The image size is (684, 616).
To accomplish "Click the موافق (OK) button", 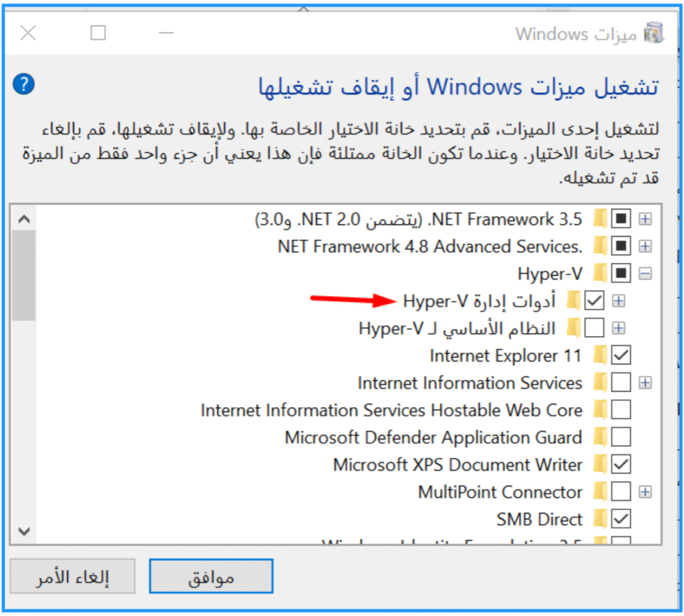I will 210,577.
